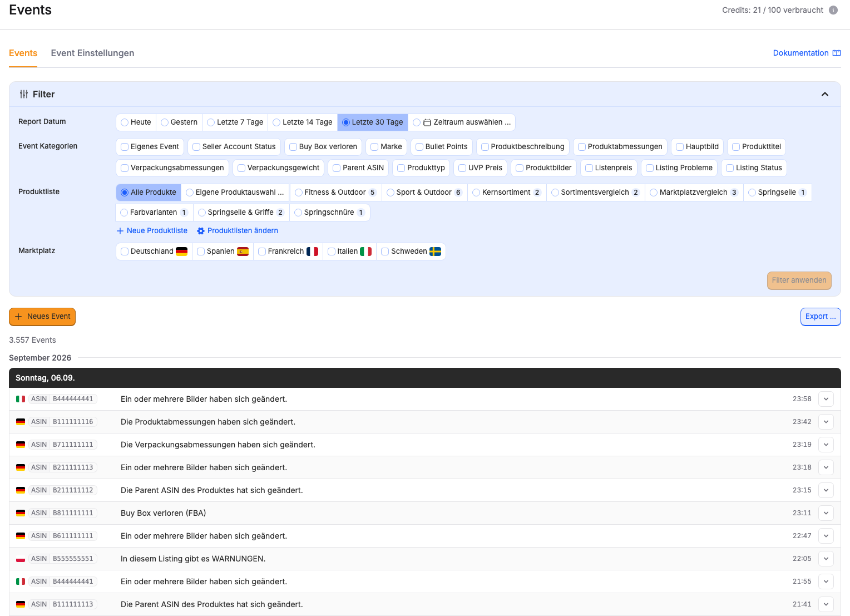Select the Heute date range

coord(136,122)
